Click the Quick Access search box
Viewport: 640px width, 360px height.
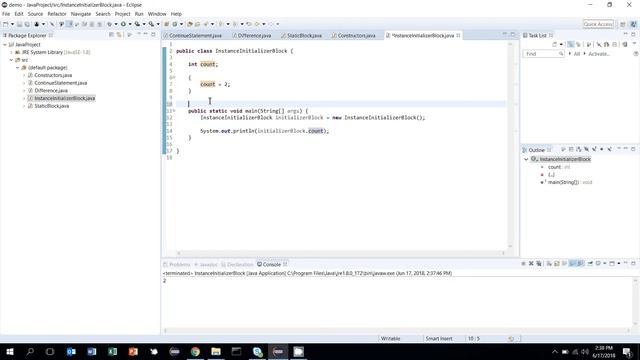pyautogui.click(x=598, y=24)
